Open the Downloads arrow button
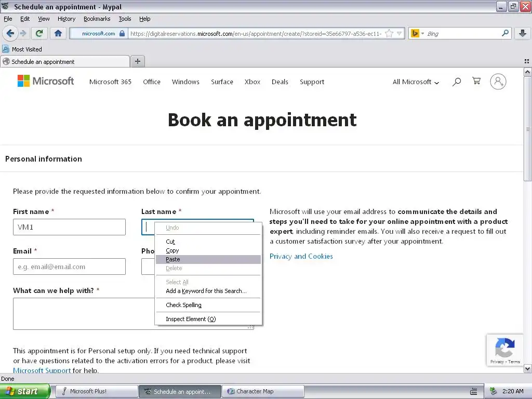This screenshot has height=399, width=532. coord(523,33)
